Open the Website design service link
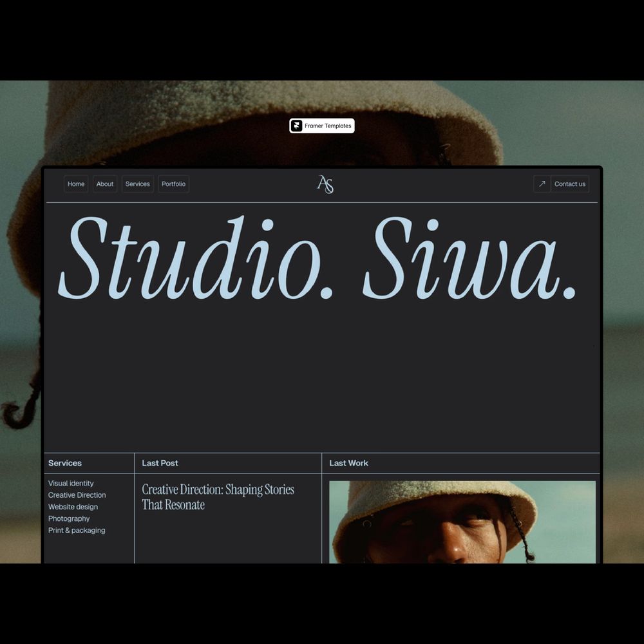644x644 pixels. 73,507
